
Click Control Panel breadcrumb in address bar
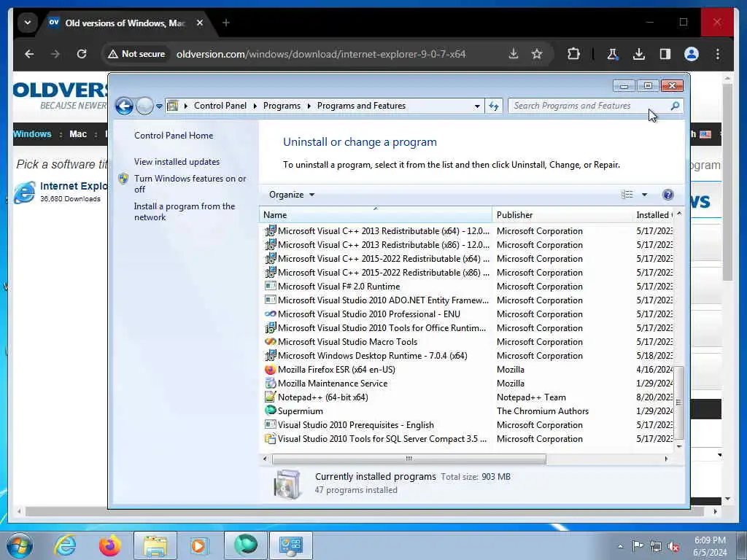pyautogui.click(x=220, y=106)
